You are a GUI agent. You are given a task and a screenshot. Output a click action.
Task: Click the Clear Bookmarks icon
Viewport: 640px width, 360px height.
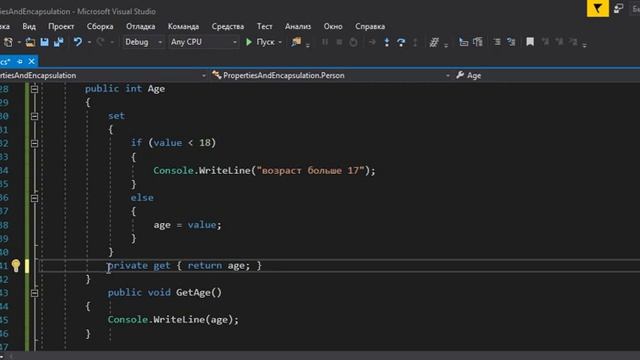(573, 42)
